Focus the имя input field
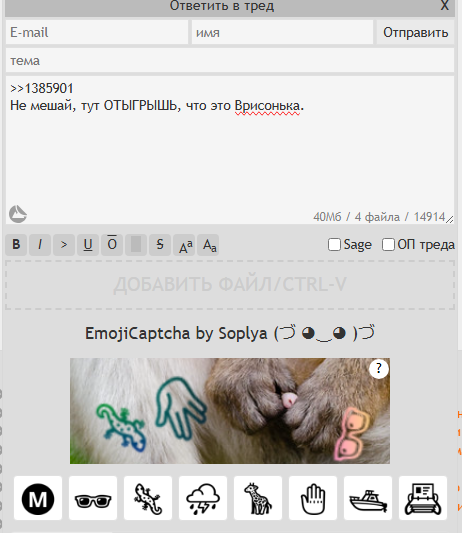The image size is (462, 533). pos(283,32)
